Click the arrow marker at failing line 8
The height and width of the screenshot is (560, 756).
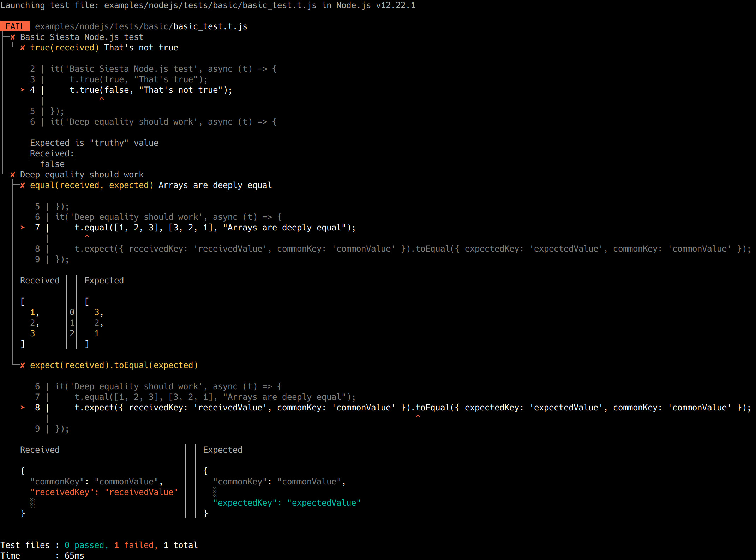(x=22, y=408)
